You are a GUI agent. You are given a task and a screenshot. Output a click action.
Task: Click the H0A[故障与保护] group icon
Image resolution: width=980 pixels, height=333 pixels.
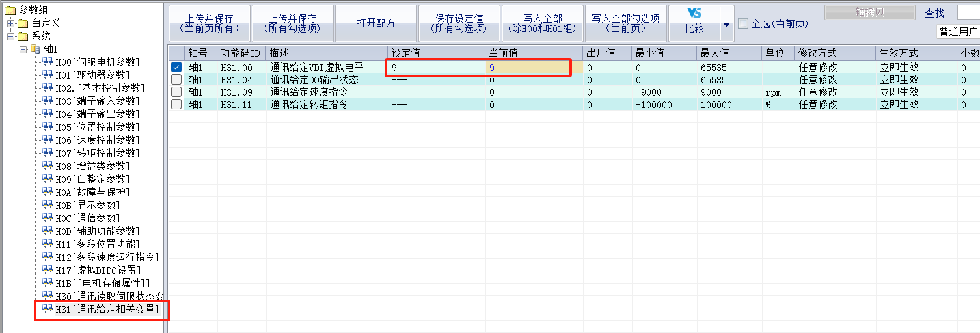pyautogui.click(x=47, y=192)
